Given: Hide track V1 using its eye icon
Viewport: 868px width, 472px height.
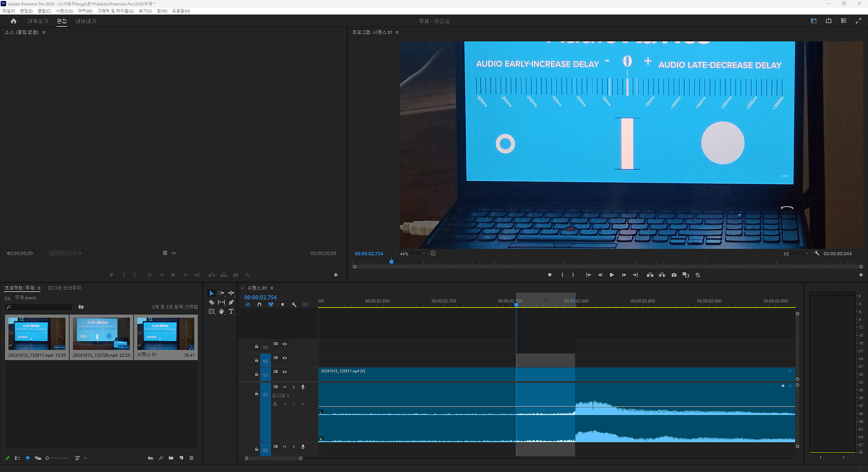Looking at the screenshot, I should [x=285, y=372].
